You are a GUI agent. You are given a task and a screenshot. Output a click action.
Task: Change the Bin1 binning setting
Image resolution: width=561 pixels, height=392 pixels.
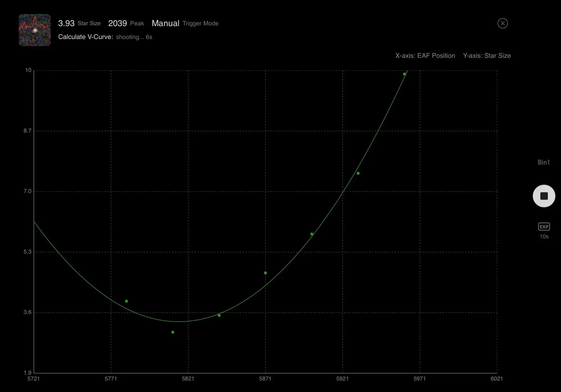point(543,162)
